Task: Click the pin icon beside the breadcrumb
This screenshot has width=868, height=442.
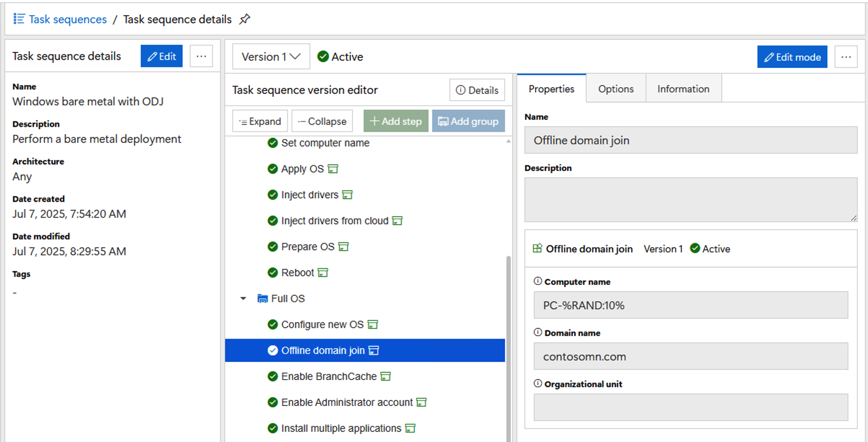Action: [x=245, y=19]
